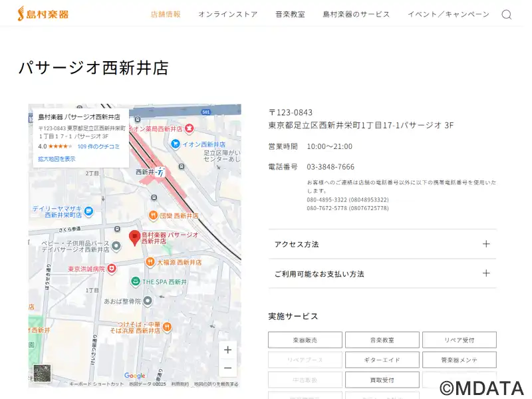Viewport: 532px width, 399px height.
Task: Switch to the satellite view thumbnail
Action: [42, 373]
